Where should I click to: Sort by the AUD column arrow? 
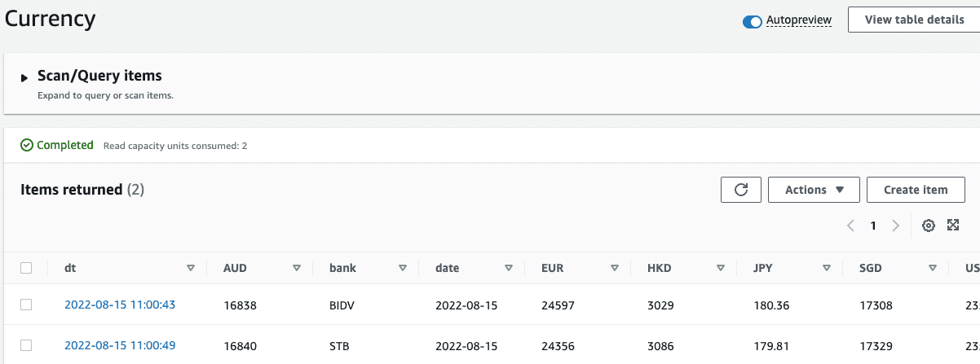(297, 268)
